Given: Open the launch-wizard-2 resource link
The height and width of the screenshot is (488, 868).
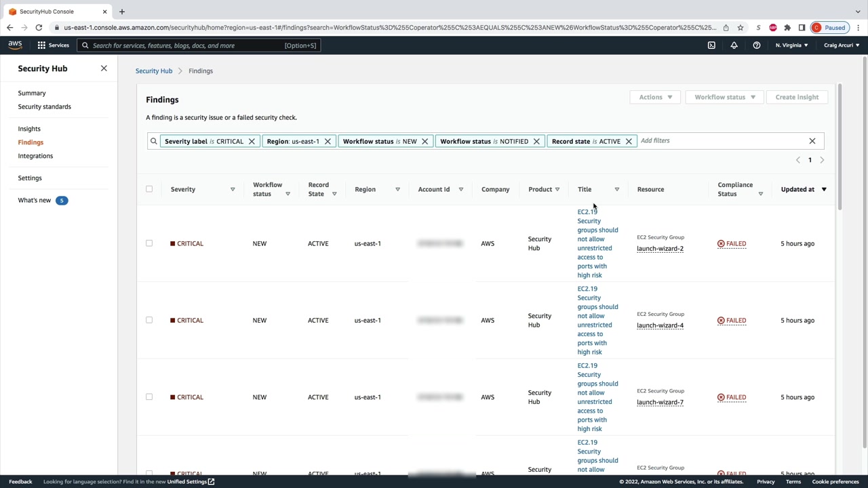Looking at the screenshot, I should [660, 249].
